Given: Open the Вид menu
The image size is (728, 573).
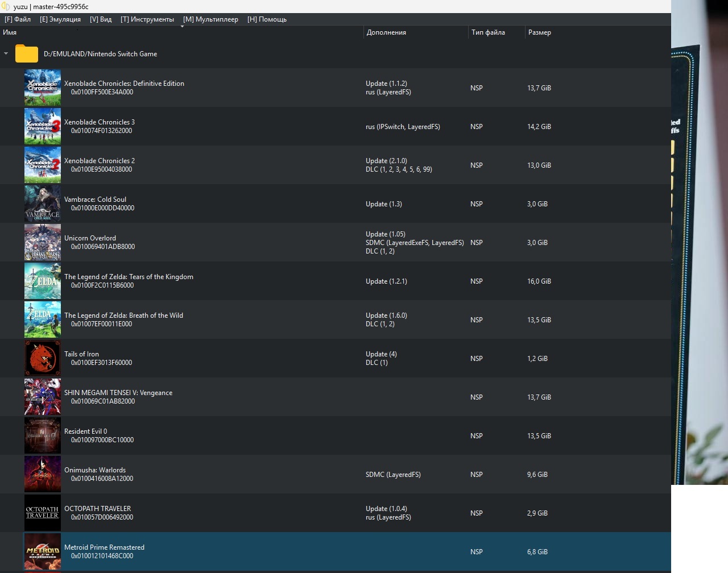Looking at the screenshot, I should [101, 19].
